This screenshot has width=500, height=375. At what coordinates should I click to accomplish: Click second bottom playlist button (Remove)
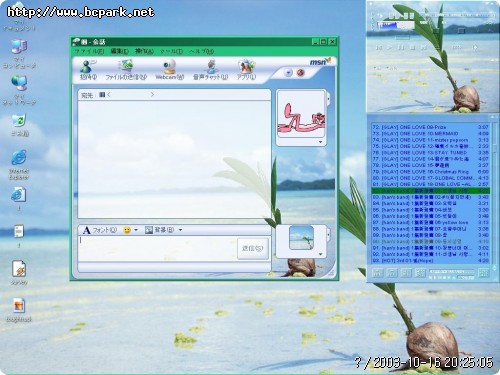[x=392, y=273]
